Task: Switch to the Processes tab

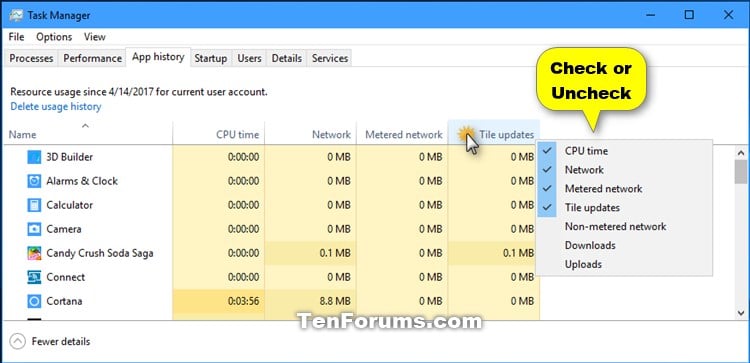Action: pos(31,58)
